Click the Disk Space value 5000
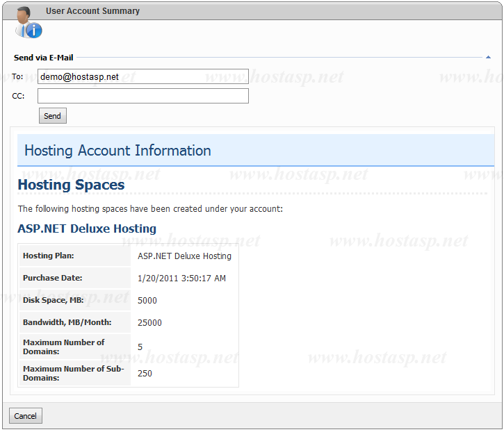This screenshot has height=432, width=504. (147, 301)
